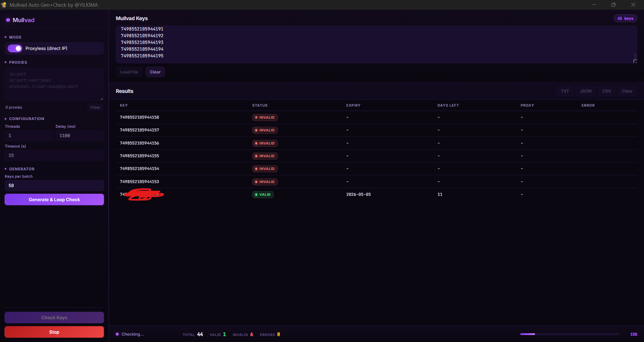The image size is (644, 342).
Task: Click the VALID status badge
Action: [263, 194]
